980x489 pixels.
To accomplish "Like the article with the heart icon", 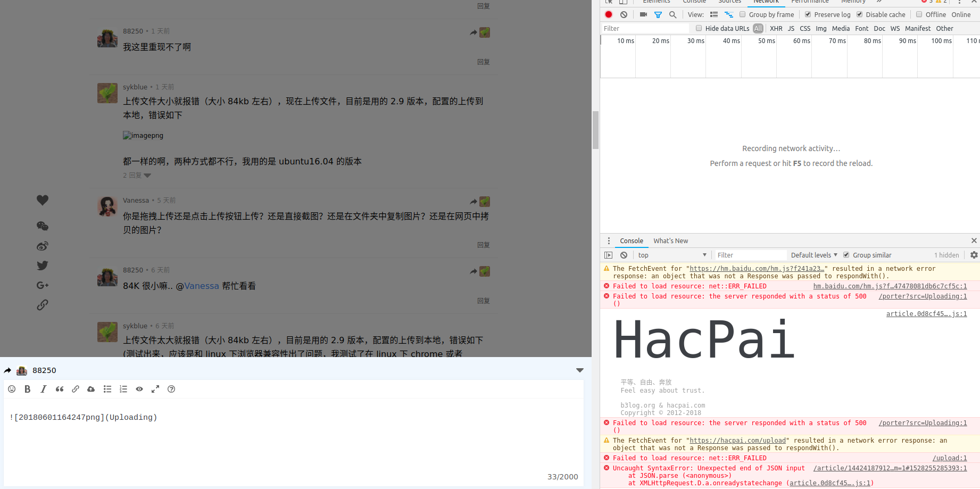I will coord(43,200).
